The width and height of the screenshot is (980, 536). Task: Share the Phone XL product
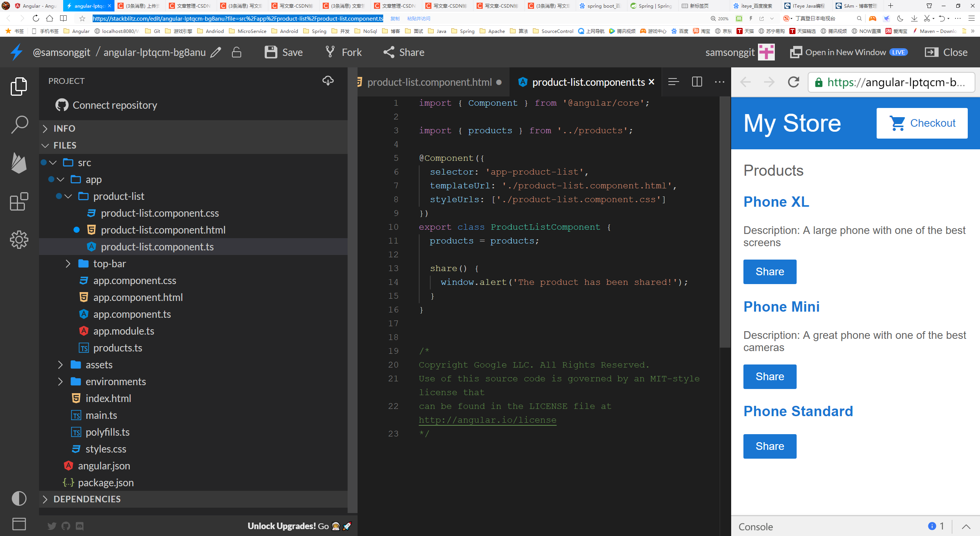pyautogui.click(x=770, y=272)
